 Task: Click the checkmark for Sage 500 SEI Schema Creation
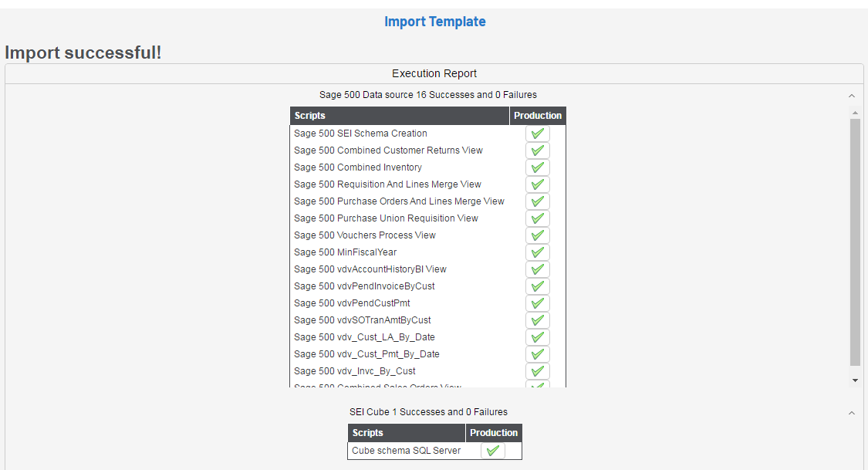538,134
